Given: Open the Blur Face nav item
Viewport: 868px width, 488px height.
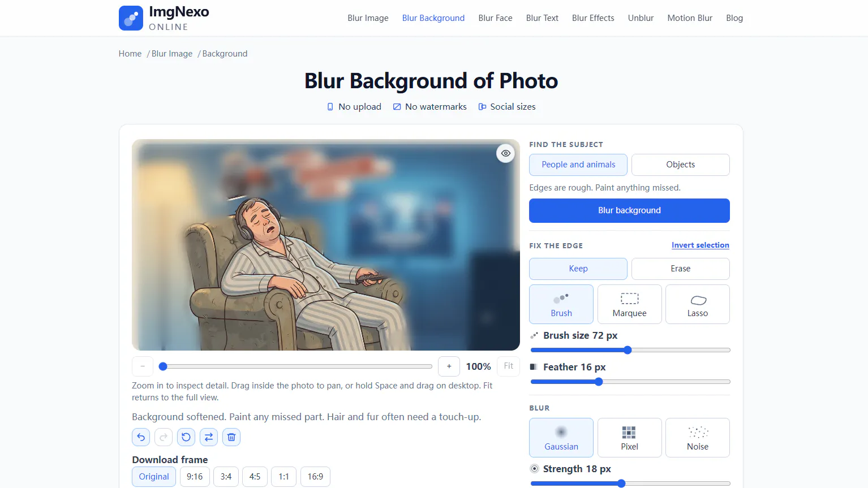Looking at the screenshot, I should click(495, 18).
